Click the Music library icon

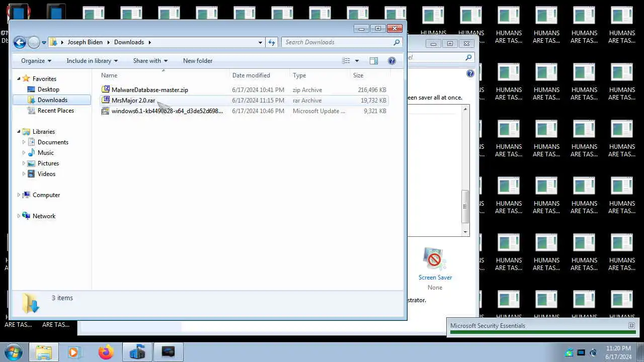pos(32,153)
